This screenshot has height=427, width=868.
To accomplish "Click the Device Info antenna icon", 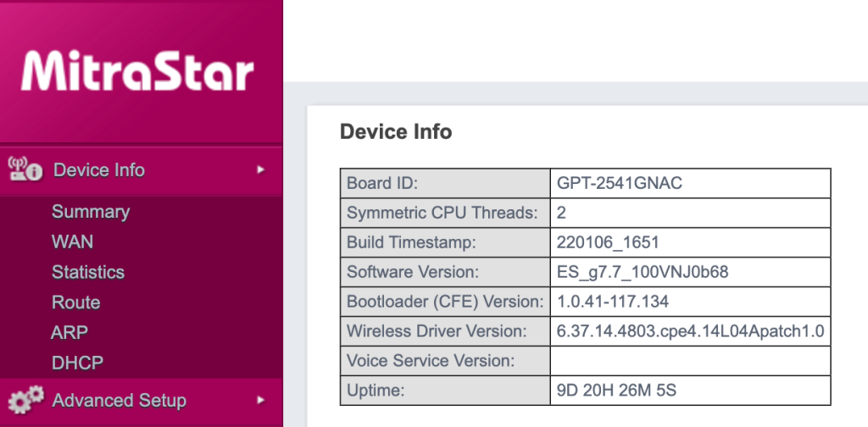I will [25, 170].
